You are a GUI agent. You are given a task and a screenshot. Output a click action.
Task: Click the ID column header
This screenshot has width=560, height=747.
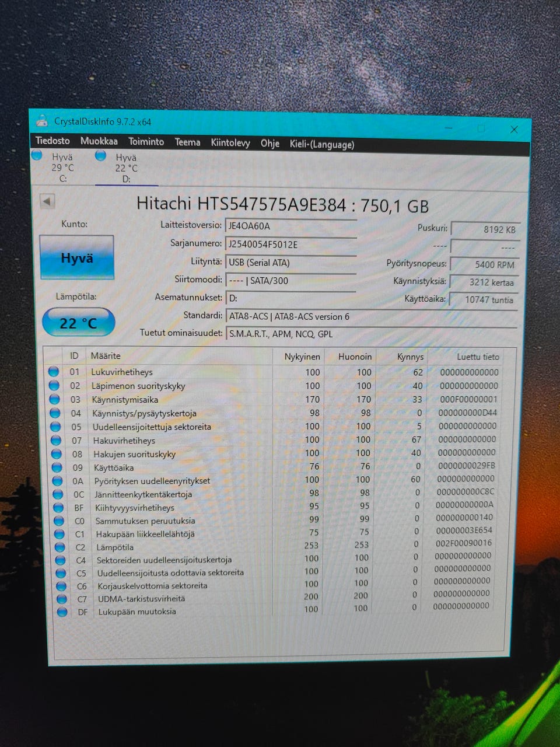tap(74, 355)
